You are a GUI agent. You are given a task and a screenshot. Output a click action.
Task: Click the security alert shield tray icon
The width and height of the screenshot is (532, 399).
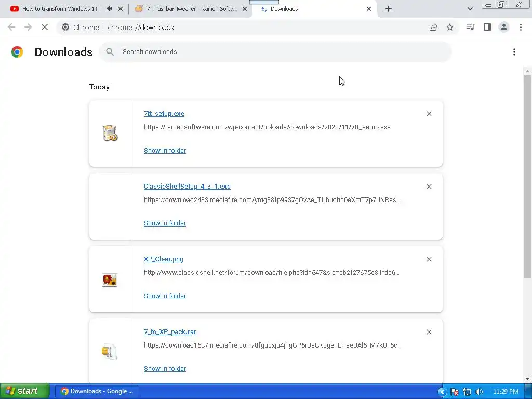(x=454, y=392)
